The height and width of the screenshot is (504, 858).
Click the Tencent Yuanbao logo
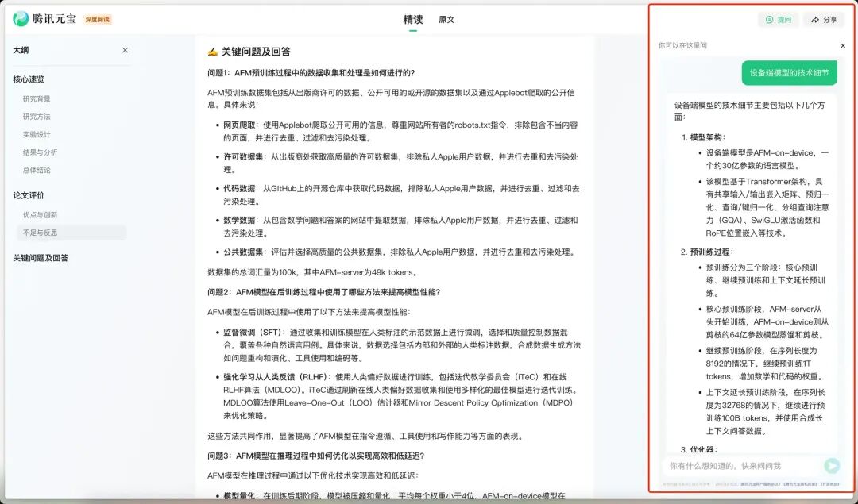pos(44,19)
